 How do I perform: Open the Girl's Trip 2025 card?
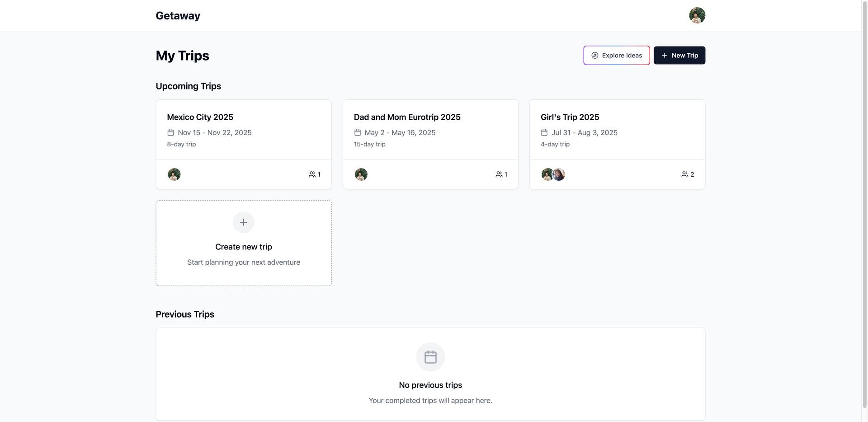point(570,117)
